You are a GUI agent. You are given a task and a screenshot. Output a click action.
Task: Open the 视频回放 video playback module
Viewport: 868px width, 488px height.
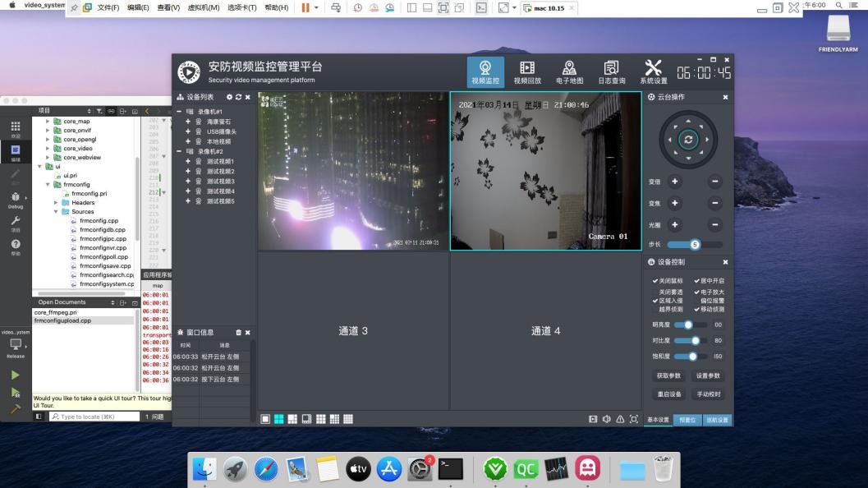tap(527, 72)
